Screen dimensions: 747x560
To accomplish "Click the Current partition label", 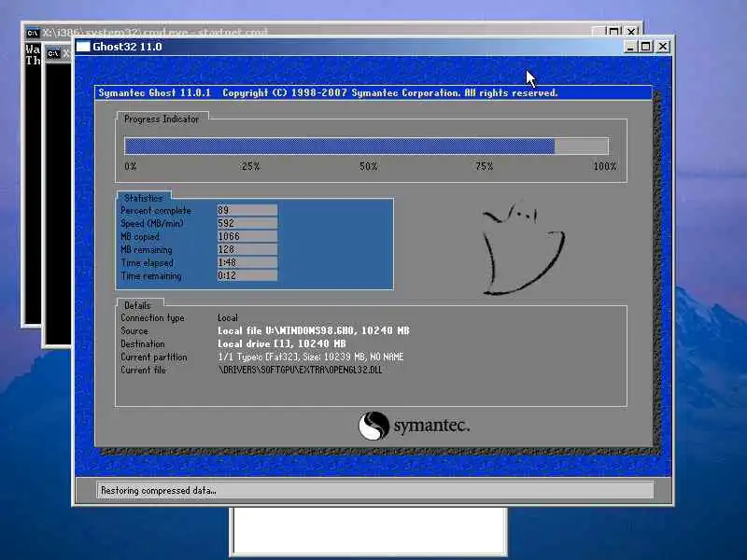I will tap(154, 357).
